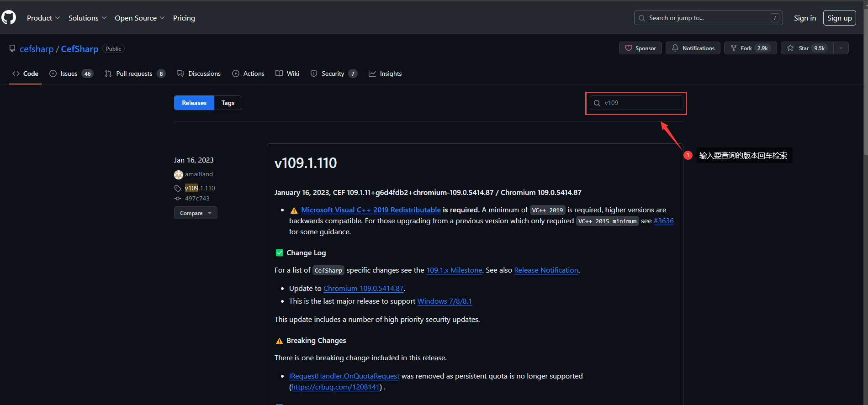Viewport: 868px width, 405px height.
Task: Open the star lists dropdown arrow
Action: click(841, 48)
